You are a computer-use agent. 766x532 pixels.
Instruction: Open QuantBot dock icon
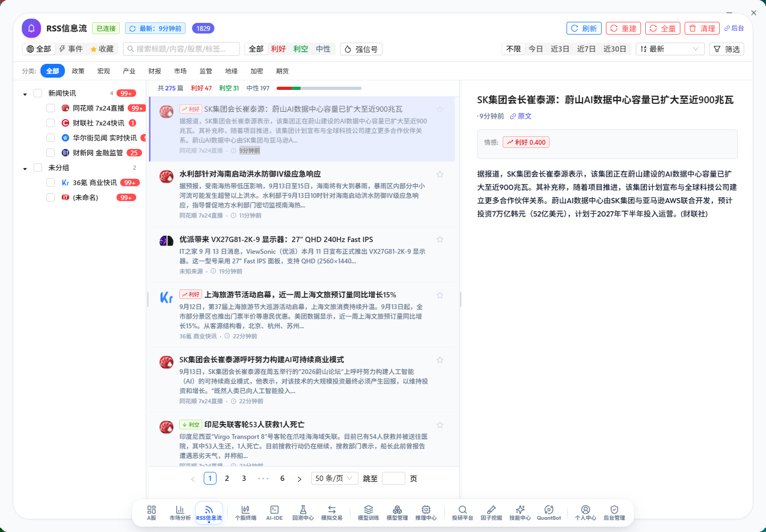click(x=549, y=513)
